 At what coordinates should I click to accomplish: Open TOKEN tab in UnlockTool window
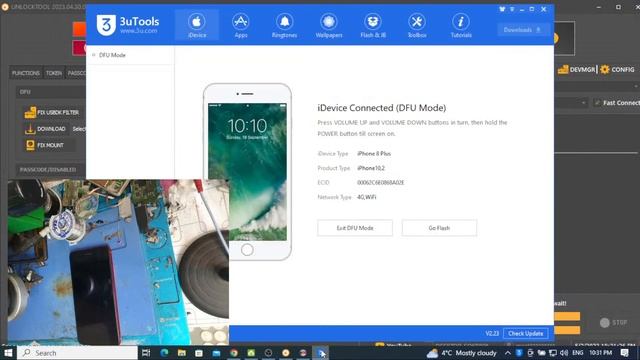53,73
